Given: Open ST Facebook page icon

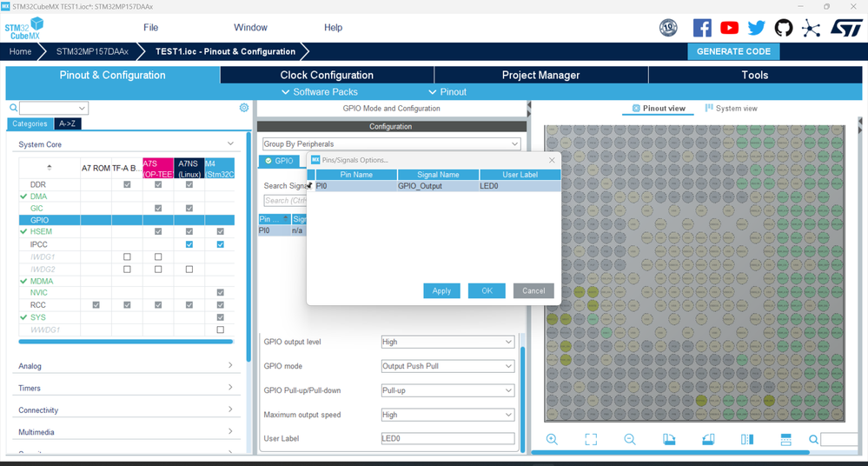Looking at the screenshot, I should coord(702,28).
